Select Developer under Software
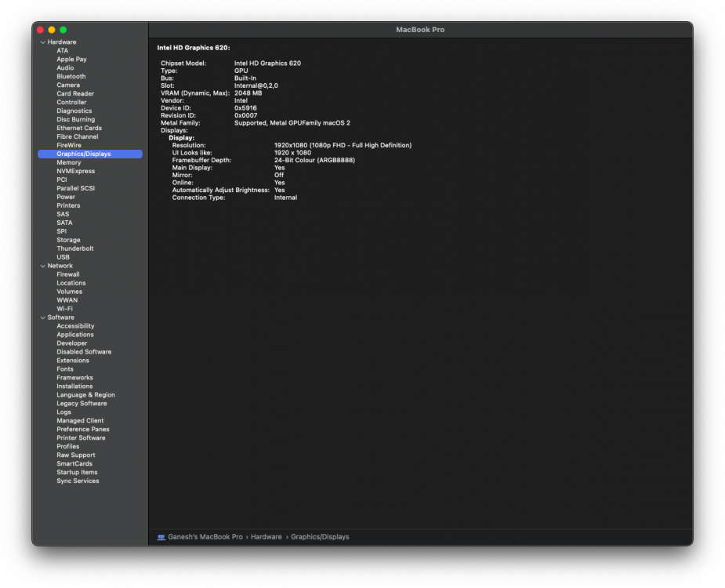The height and width of the screenshot is (588, 725). pyautogui.click(x=71, y=343)
